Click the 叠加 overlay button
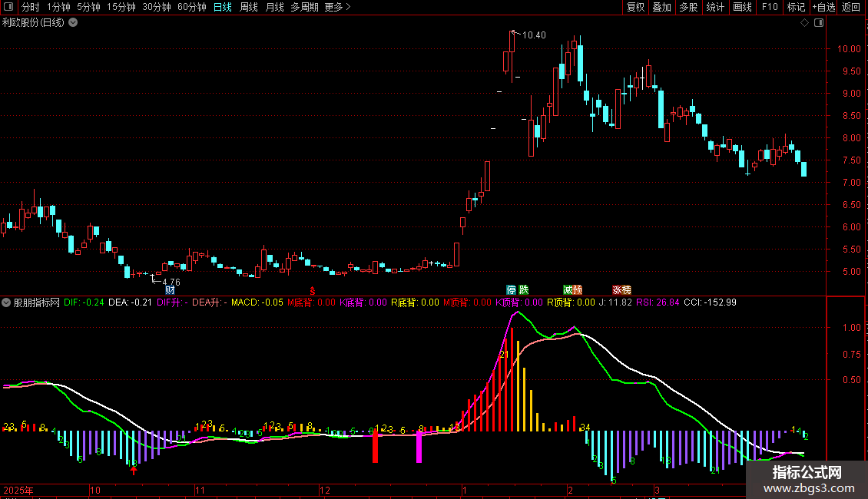Image resolution: width=868 pixels, height=499 pixels. [x=661, y=7]
